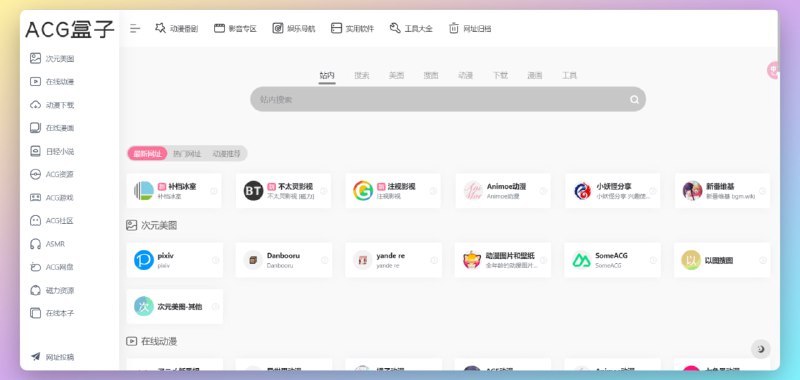Image resolution: width=800 pixels, height=380 pixels.
Task: Open ACG游戏 in the left sidebar
Action: click(52, 198)
